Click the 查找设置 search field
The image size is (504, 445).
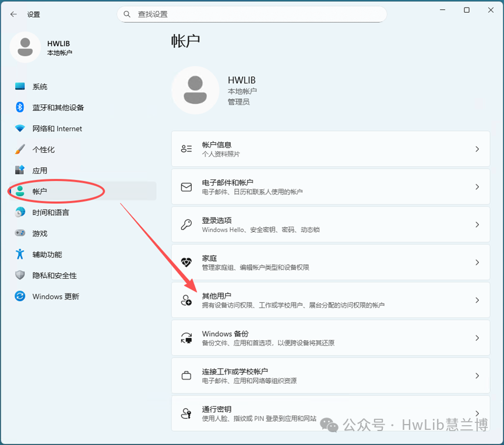click(x=251, y=14)
